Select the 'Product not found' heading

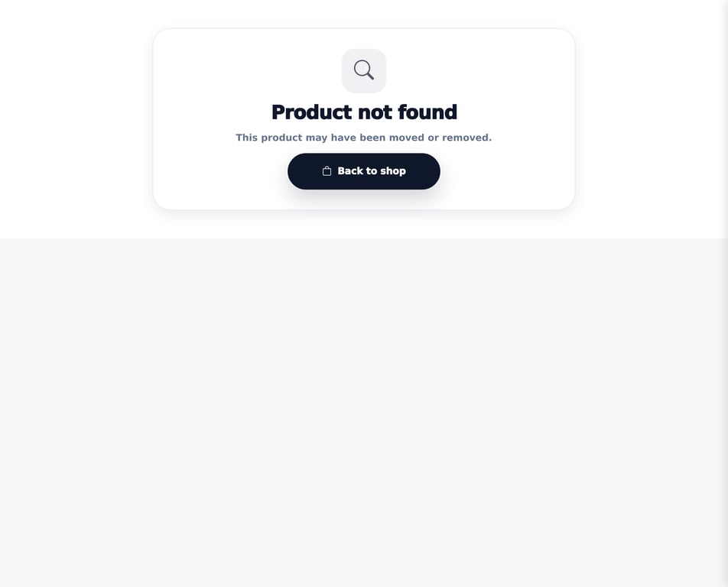click(x=364, y=112)
